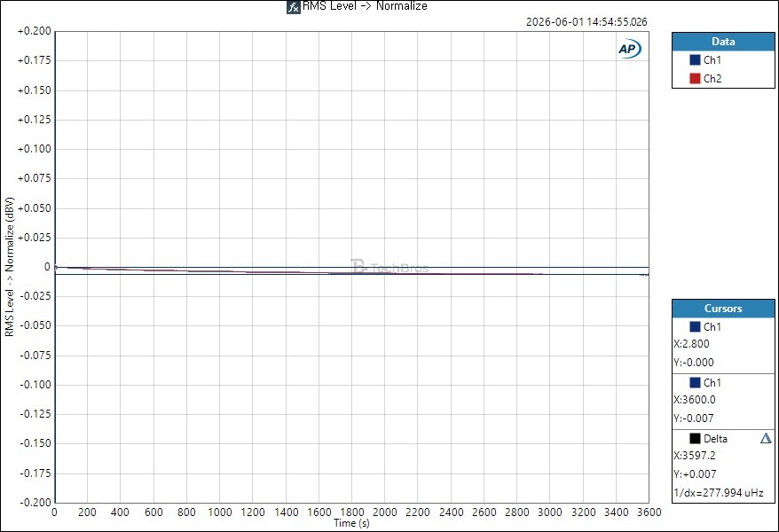Click the -0.100 y-axis tick label
The image size is (779, 532).
35,385
